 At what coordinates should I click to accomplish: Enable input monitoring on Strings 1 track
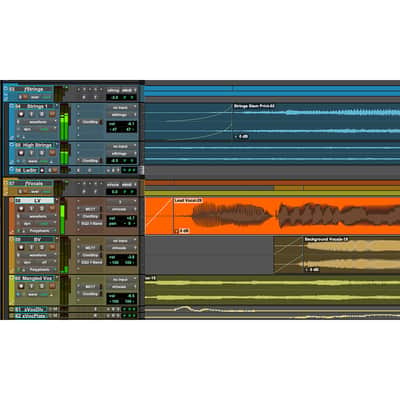point(32,114)
